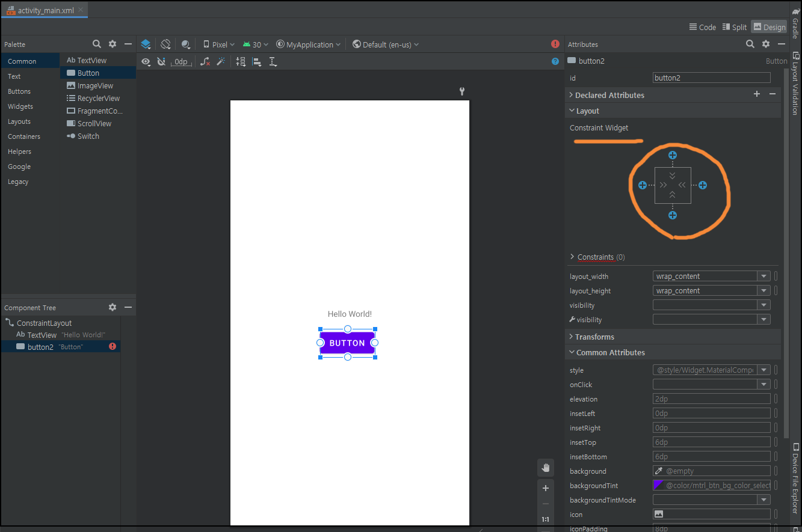Open the night mode selector icon
The width and height of the screenshot is (802, 532).
coord(186,44)
